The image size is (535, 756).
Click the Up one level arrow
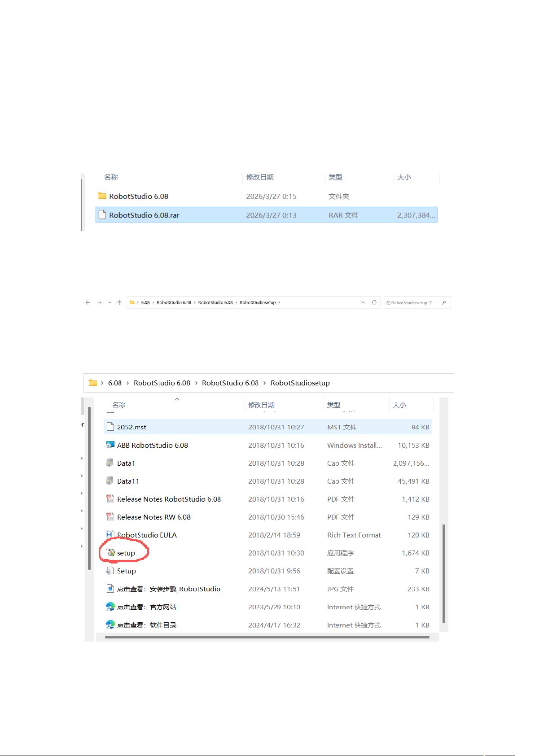[119, 302]
